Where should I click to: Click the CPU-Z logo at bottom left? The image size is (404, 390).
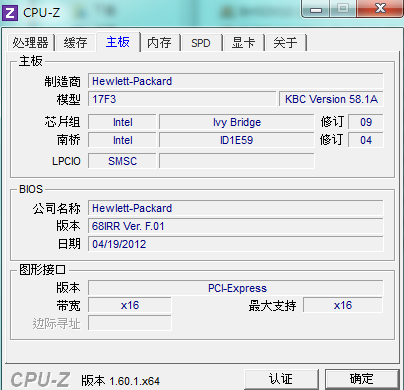[40, 380]
